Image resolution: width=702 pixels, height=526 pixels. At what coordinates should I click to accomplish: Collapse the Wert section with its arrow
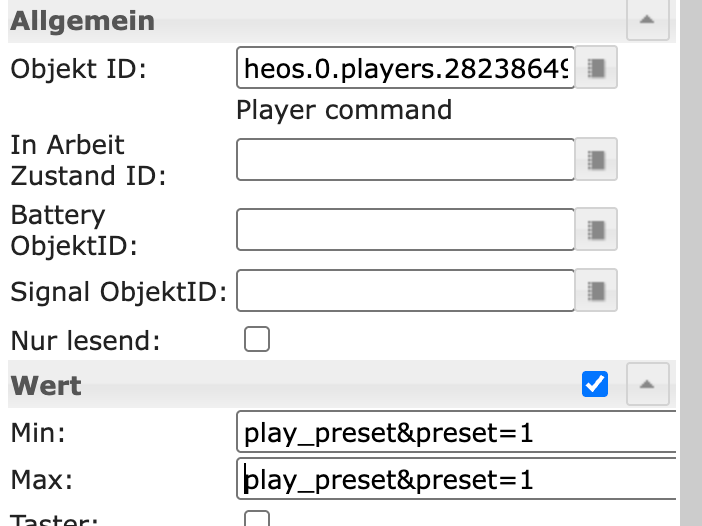click(647, 383)
